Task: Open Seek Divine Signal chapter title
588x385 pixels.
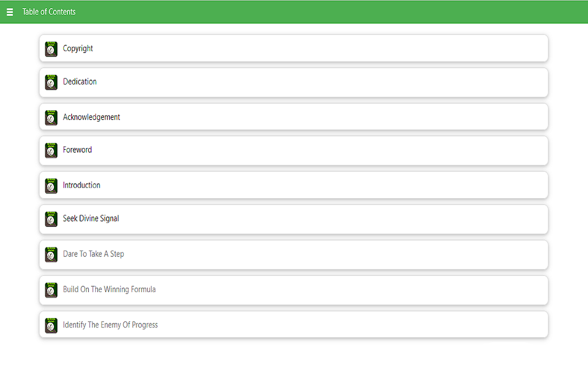Action: (91, 219)
